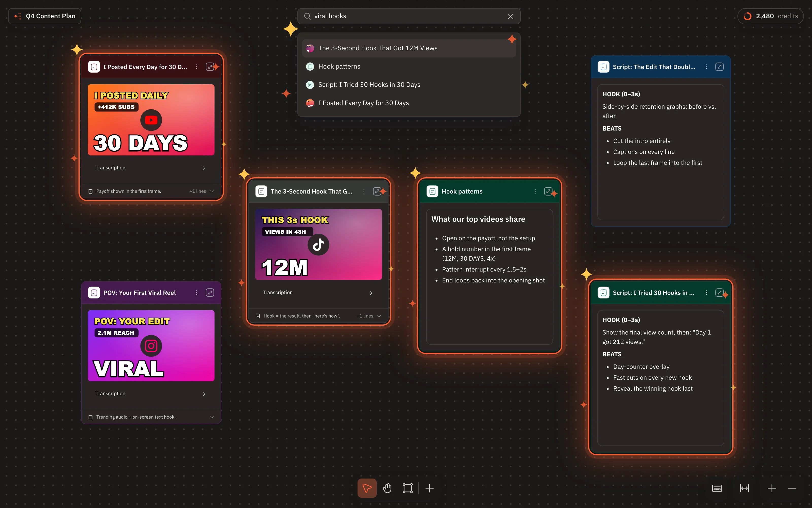This screenshot has width=812, height=508.
Task: Open options on Script: The Edit That Doubl... card
Action: click(x=706, y=67)
